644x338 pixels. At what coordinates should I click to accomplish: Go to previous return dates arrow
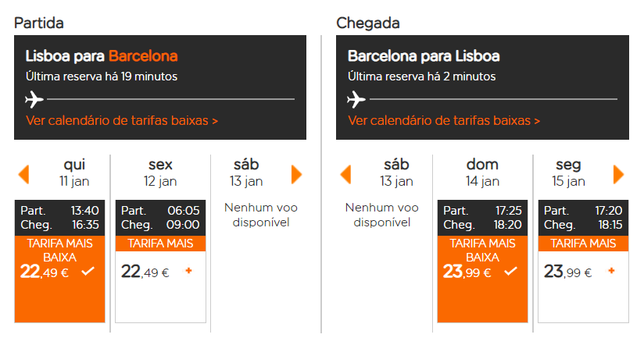pyautogui.click(x=345, y=175)
